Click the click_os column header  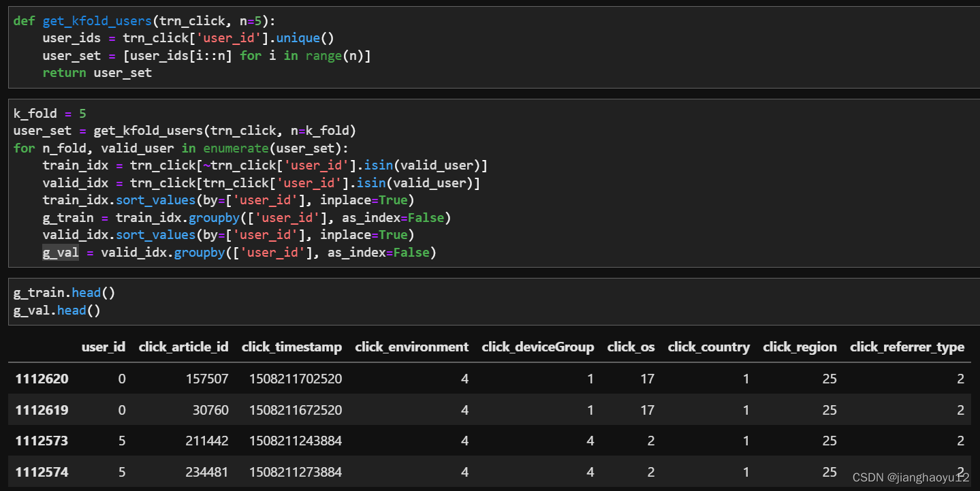[631, 347]
